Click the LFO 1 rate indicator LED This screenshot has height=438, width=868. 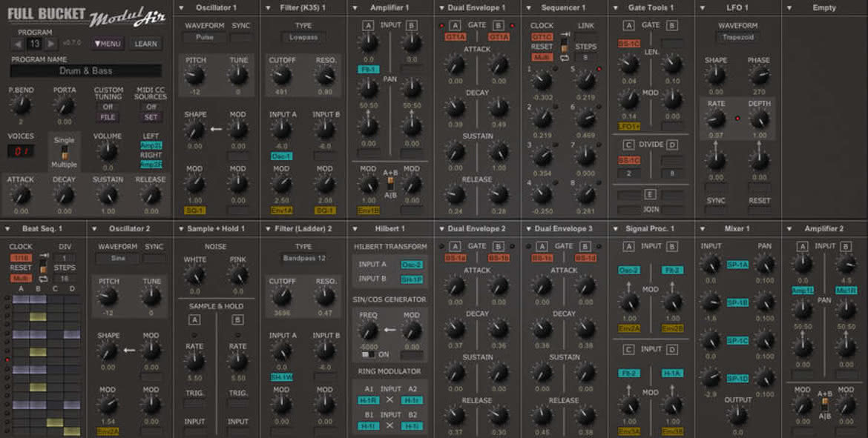tap(737, 119)
